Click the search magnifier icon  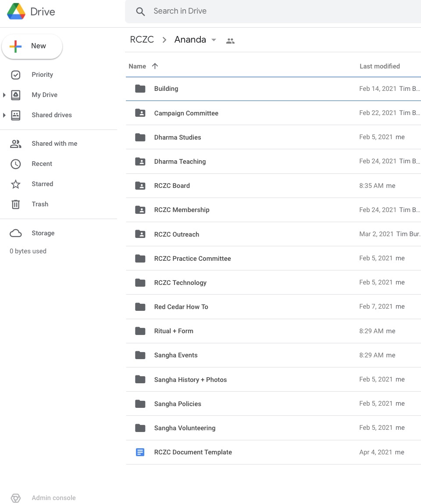(x=140, y=11)
